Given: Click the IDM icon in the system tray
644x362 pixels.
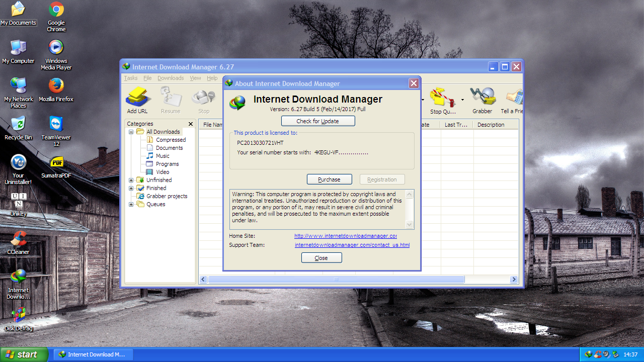Looking at the screenshot, I should [588, 354].
